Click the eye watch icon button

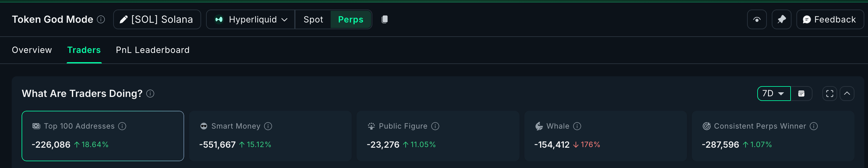coord(757,19)
